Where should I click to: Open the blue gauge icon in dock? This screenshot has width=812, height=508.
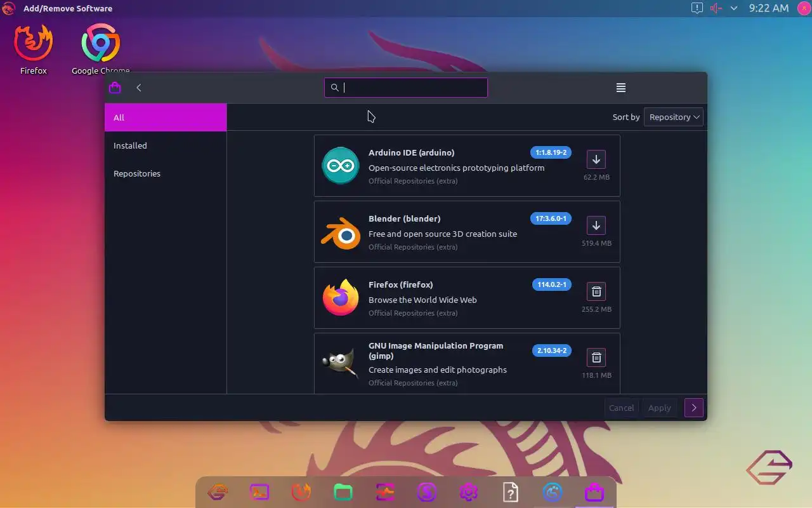(x=553, y=491)
